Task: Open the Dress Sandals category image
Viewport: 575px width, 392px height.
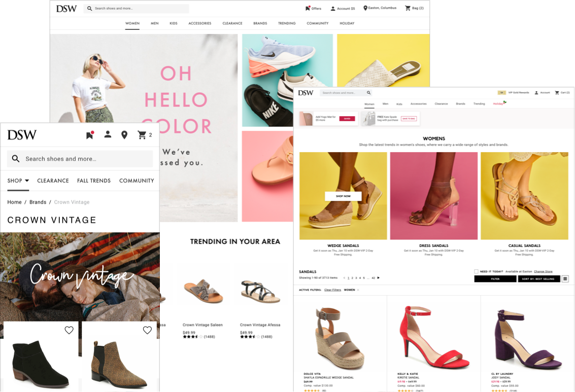Action: point(434,196)
